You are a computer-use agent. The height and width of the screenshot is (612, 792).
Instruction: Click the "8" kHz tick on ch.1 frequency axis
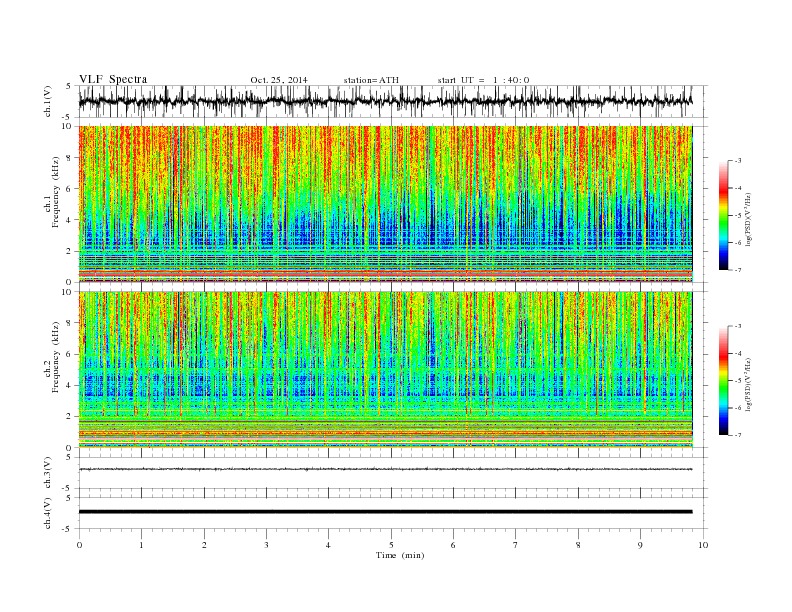[70, 158]
